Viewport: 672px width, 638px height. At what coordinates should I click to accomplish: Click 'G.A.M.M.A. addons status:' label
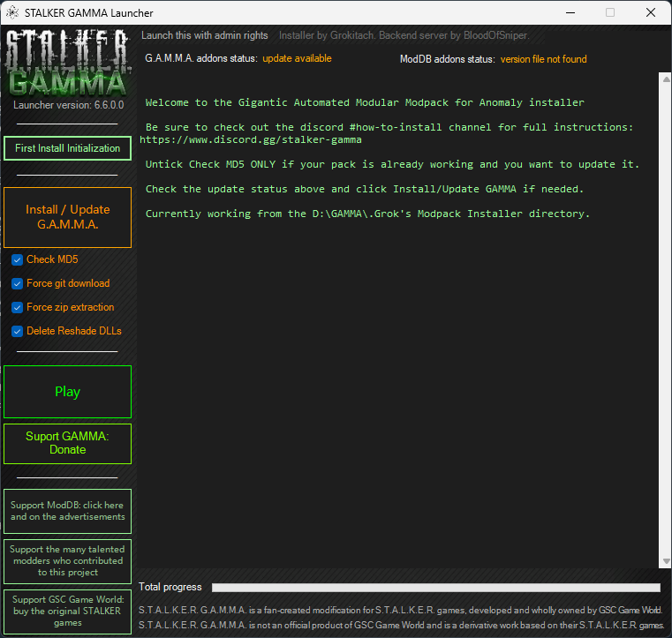click(201, 58)
